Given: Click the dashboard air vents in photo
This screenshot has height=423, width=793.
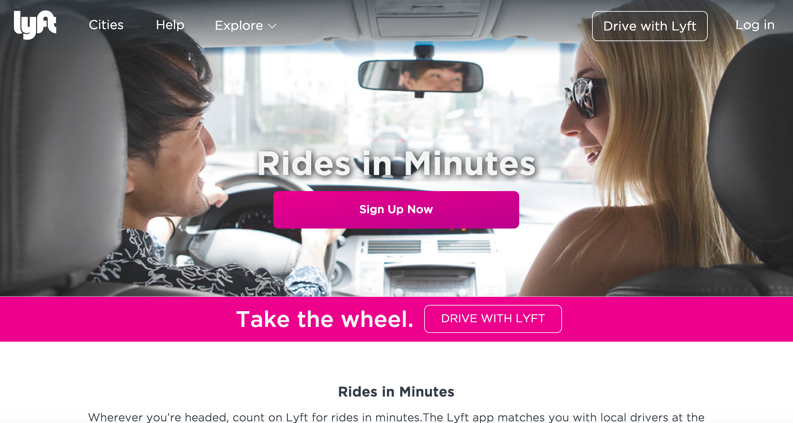Looking at the screenshot, I should tap(429, 246).
